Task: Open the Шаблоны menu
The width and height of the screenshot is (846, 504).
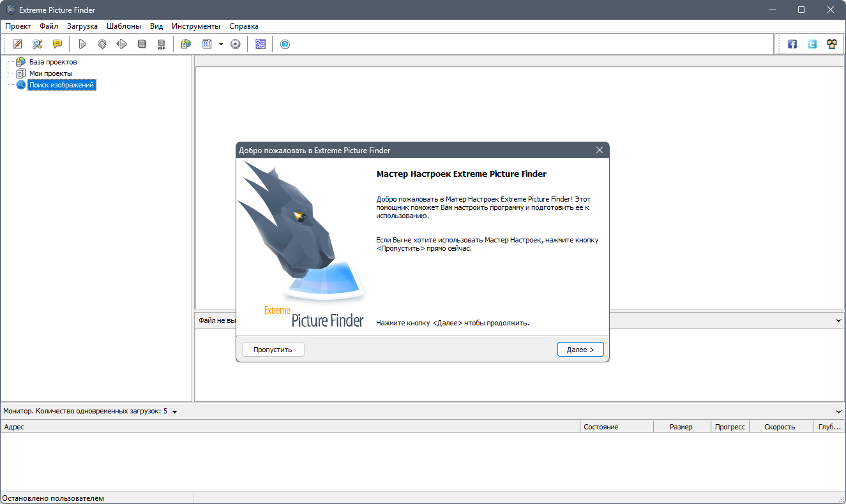Action: 123,26
